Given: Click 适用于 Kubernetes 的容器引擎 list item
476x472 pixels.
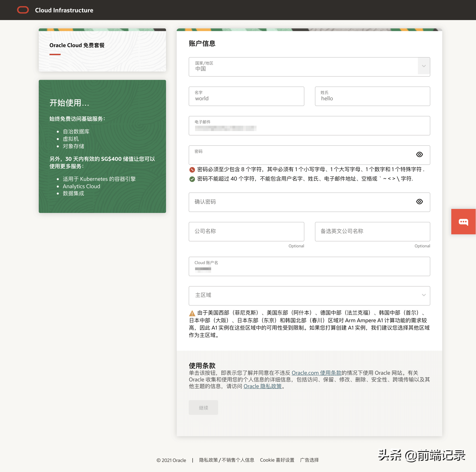Looking at the screenshot, I should pyautogui.click(x=99, y=179).
